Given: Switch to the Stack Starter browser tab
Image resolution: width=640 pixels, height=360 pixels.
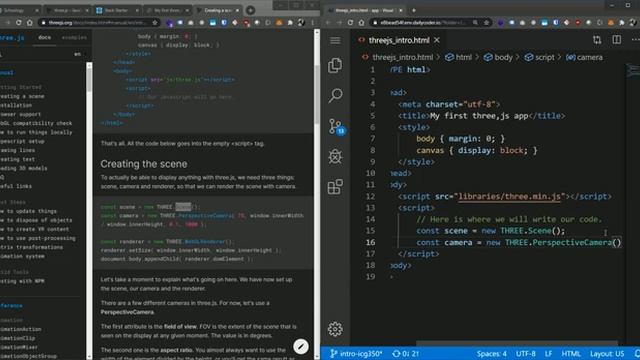Looking at the screenshot, I should click(x=117, y=10).
